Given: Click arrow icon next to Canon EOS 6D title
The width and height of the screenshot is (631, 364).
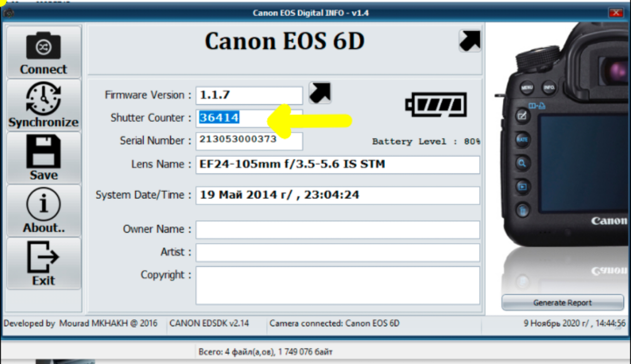Looking at the screenshot, I should 470,40.
